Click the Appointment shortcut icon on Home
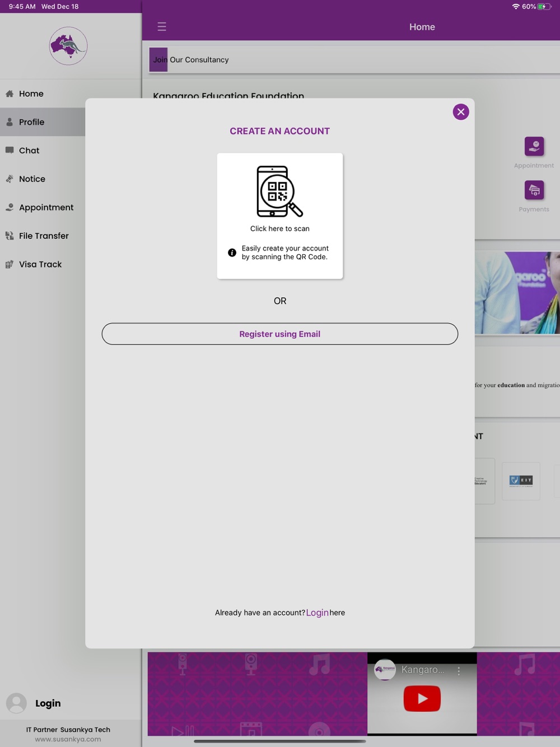Image resolution: width=560 pixels, height=747 pixels. pyautogui.click(x=534, y=146)
